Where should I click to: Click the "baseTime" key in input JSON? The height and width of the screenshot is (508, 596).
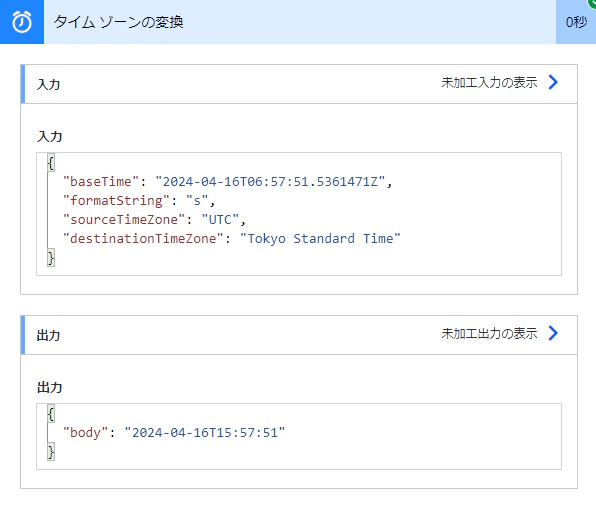[x=101, y=182]
